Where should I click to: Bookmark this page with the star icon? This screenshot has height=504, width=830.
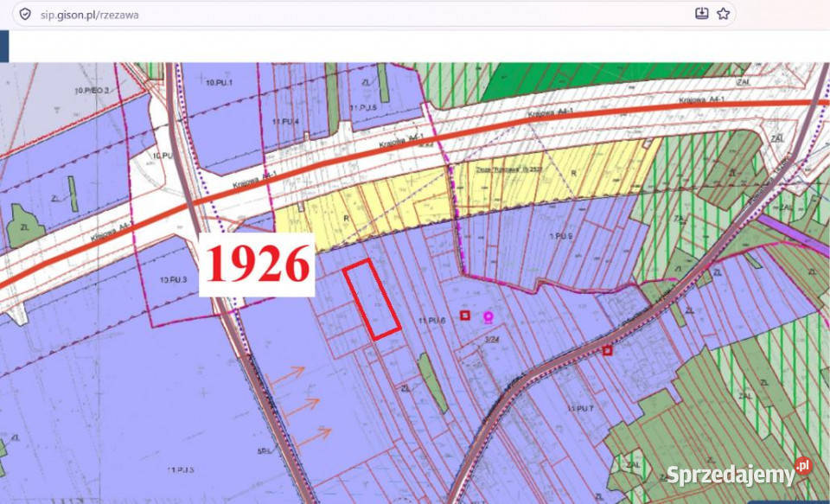pyautogui.click(x=723, y=14)
